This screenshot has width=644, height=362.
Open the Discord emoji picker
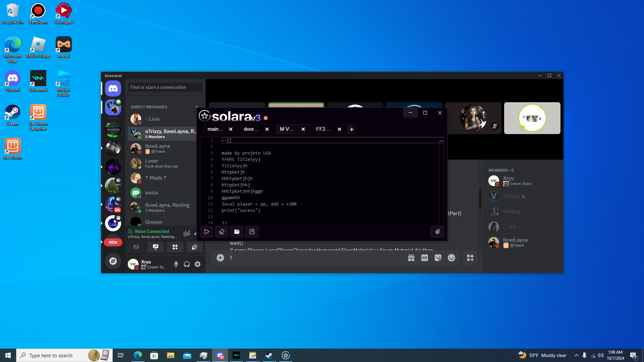[x=451, y=258]
